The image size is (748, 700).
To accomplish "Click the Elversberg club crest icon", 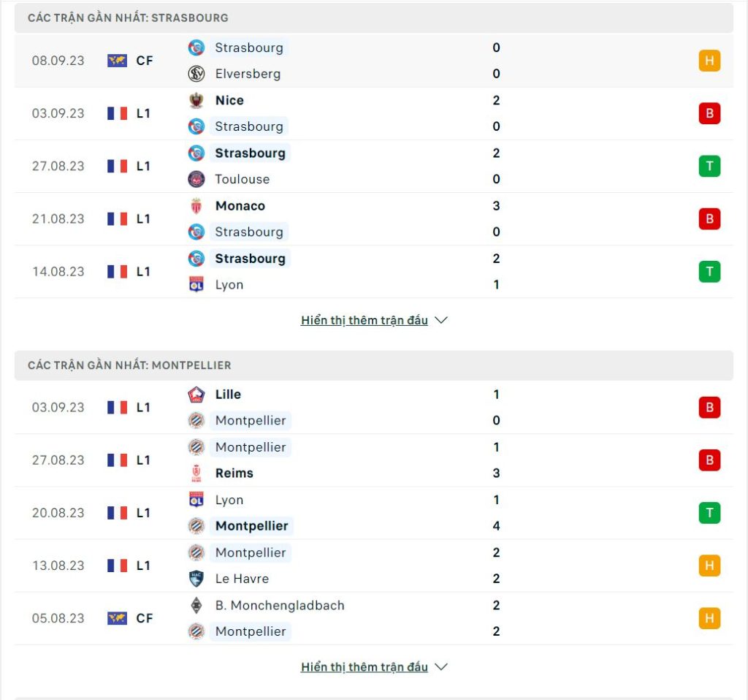I will (196, 74).
